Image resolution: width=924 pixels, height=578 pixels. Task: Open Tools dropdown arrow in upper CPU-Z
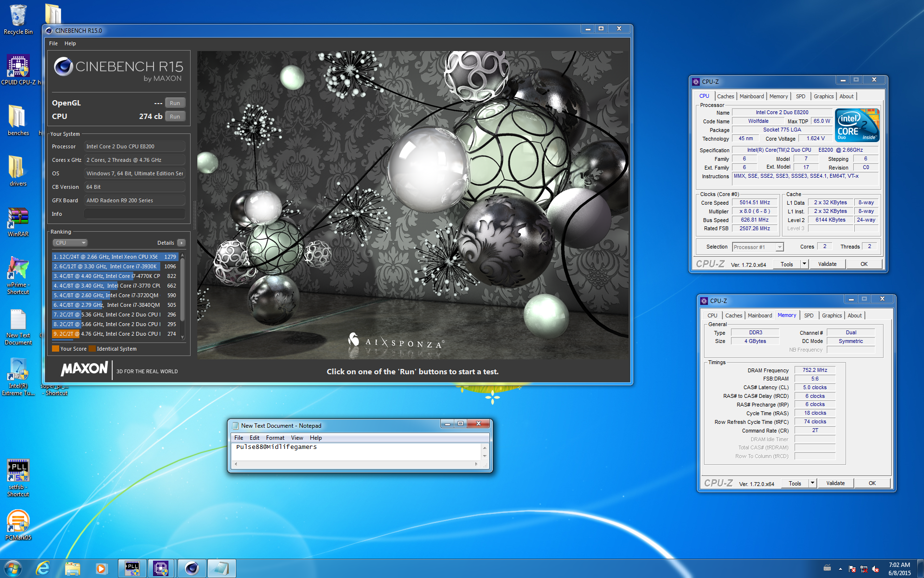(804, 264)
